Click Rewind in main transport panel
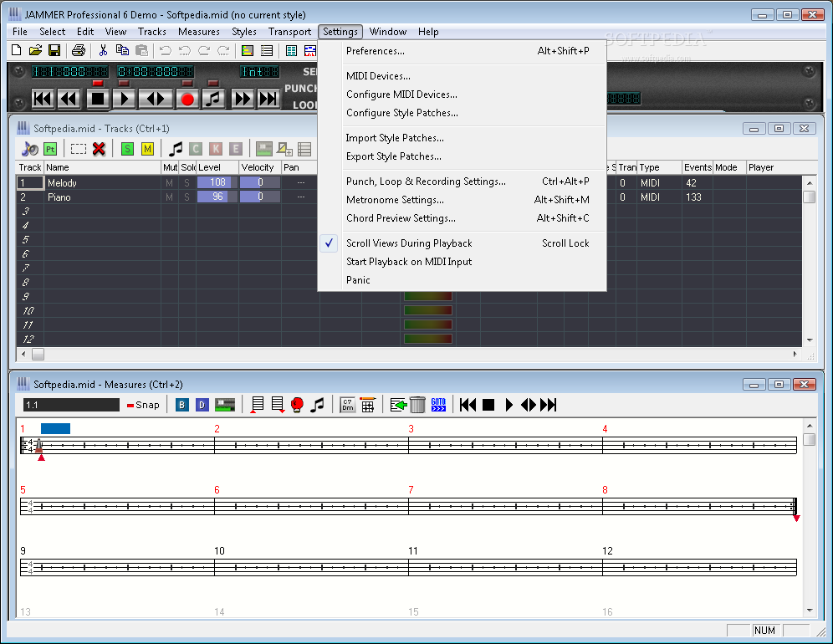This screenshot has width=833, height=644. click(69, 99)
